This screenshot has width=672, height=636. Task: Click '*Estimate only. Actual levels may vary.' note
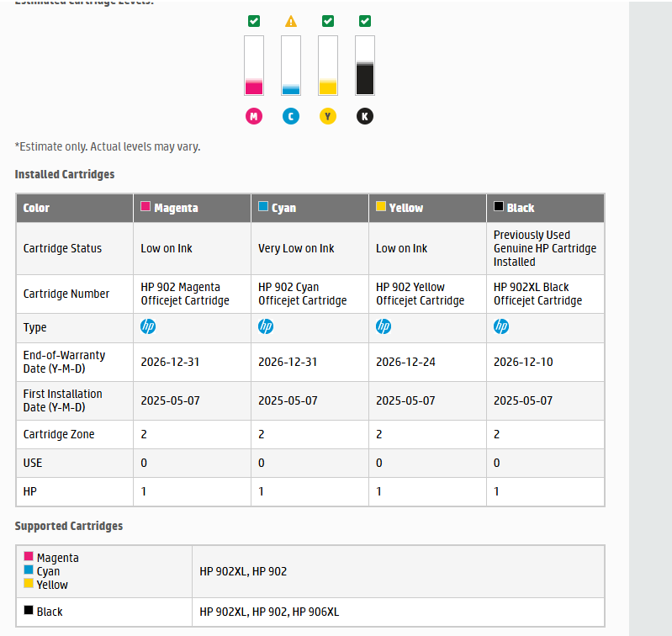tap(108, 146)
